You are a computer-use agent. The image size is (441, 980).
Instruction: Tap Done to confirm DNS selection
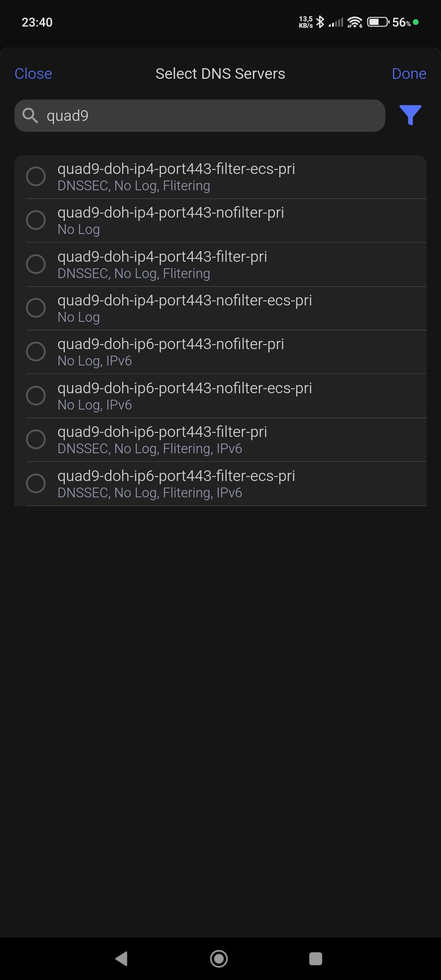[409, 74]
